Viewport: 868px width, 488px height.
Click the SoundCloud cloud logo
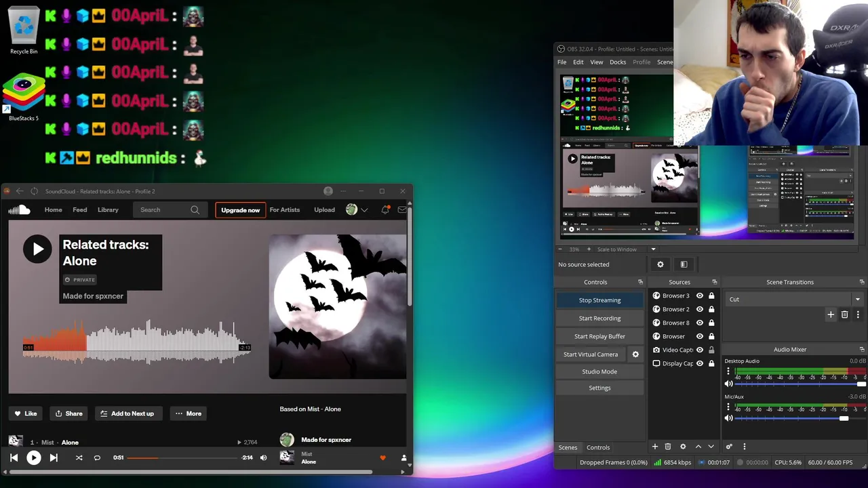(x=19, y=210)
